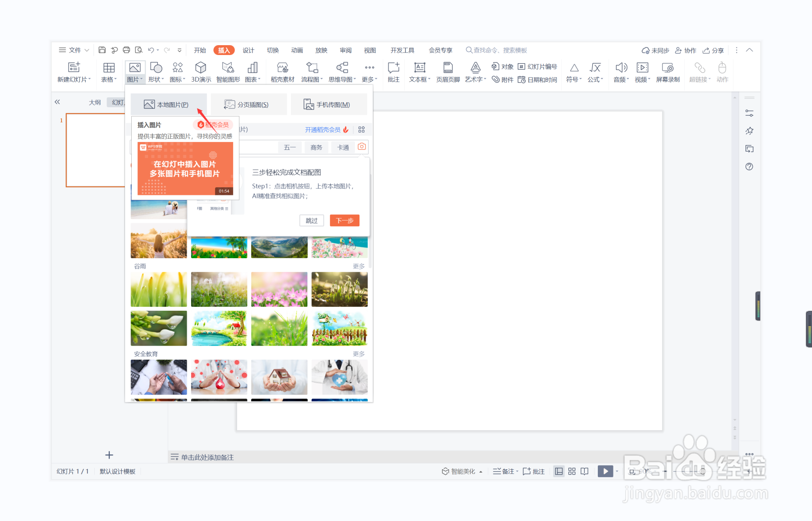The height and width of the screenshot is (521, 812).
Task: Open the help question-mark icon in right sidebar
Action: [x=749, y=167]
